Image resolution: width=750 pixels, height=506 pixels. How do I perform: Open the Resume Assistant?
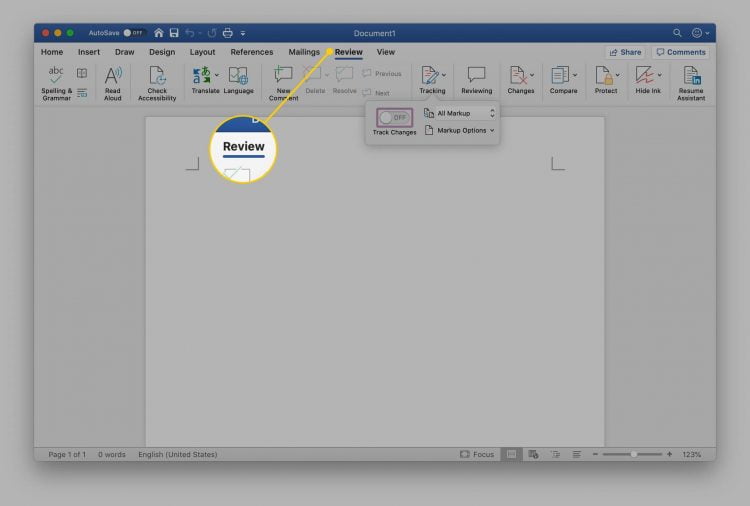(691, 83)
